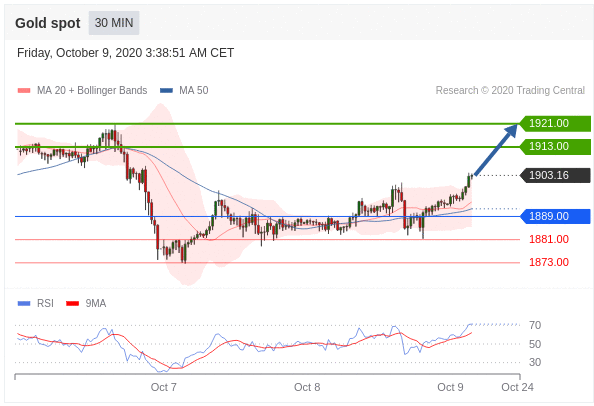This screenshot has height=406, width=594.
Task: Click the blue 1889.00 pivot tag
Action: click(555, 216)
